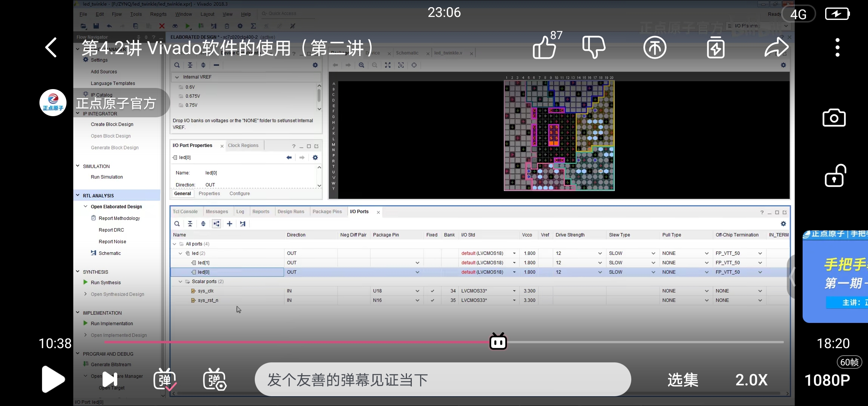Open the Clock Regions tab
The height and width of the screenshot is (406, 868).
pyautogui.click(x=243, y=145)
